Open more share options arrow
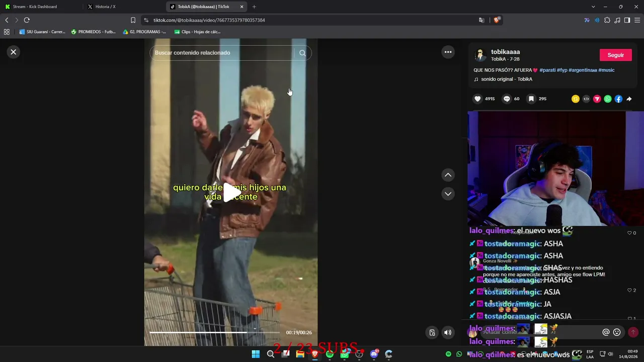The width and height of the screenshot is (644, 362). [629, 99]
